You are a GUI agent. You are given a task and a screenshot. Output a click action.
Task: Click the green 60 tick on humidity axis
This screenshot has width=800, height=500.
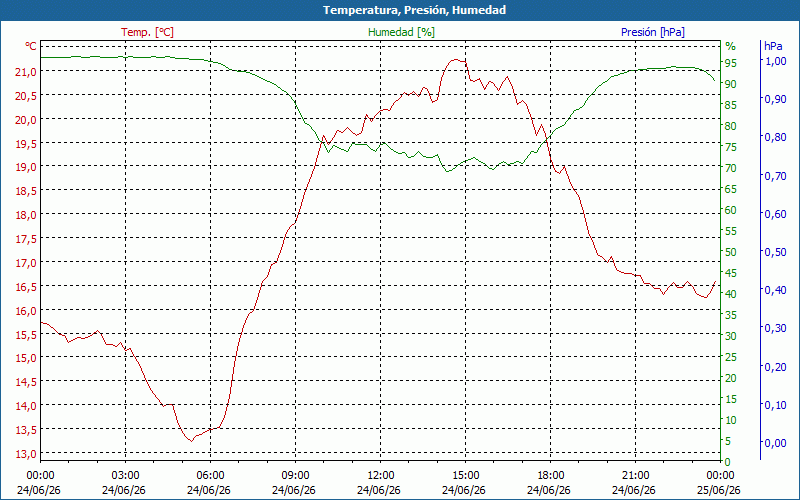731,210
